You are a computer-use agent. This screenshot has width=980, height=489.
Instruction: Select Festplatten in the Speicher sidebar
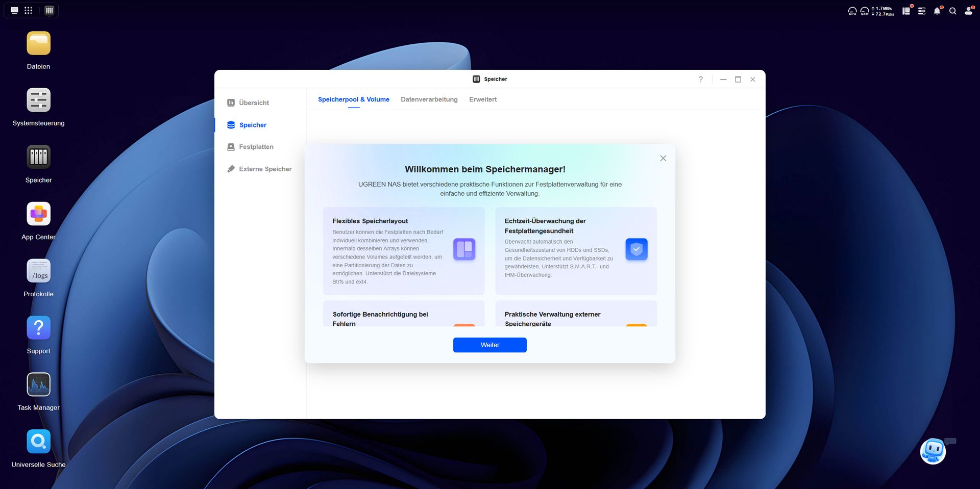point(256,147)
